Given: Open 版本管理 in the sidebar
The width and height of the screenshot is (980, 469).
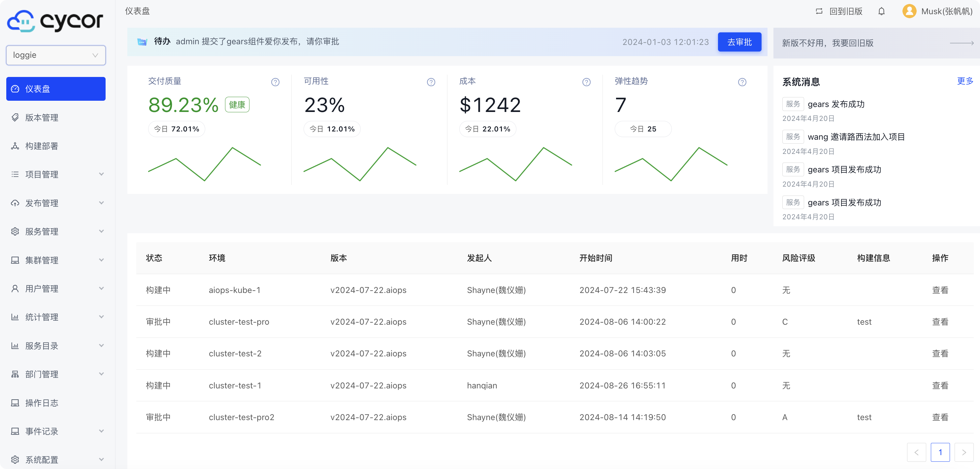Looking at the screenshot, I should pos(42,118).
